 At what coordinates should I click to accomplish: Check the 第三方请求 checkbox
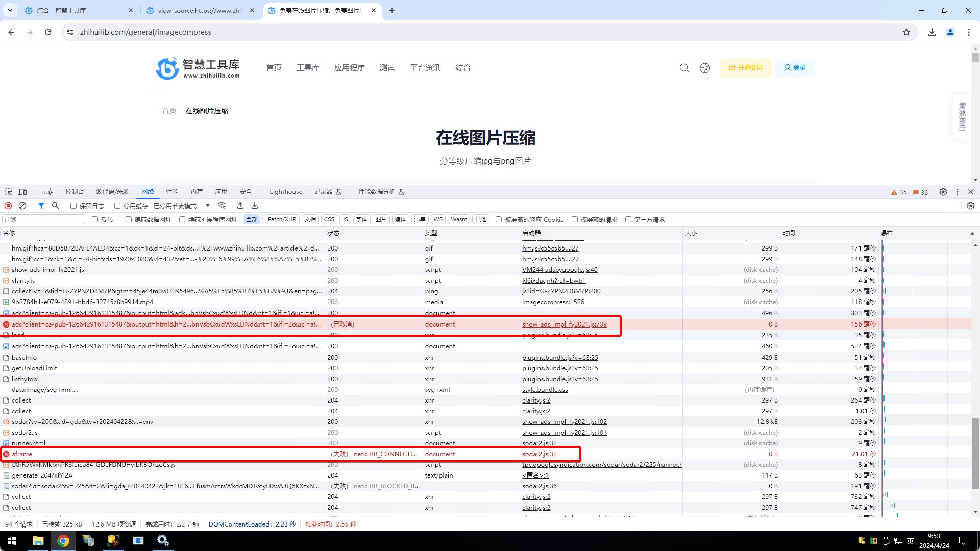pos(628,219)
